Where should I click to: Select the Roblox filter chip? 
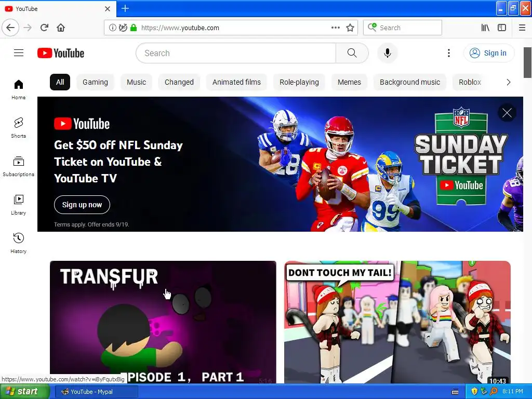click(x=470, y=82)
